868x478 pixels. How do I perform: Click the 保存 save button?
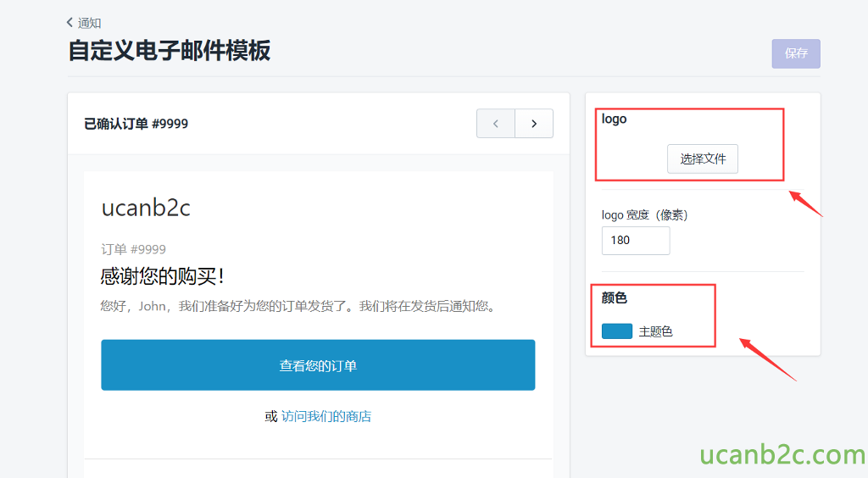[x=795, y=53]
